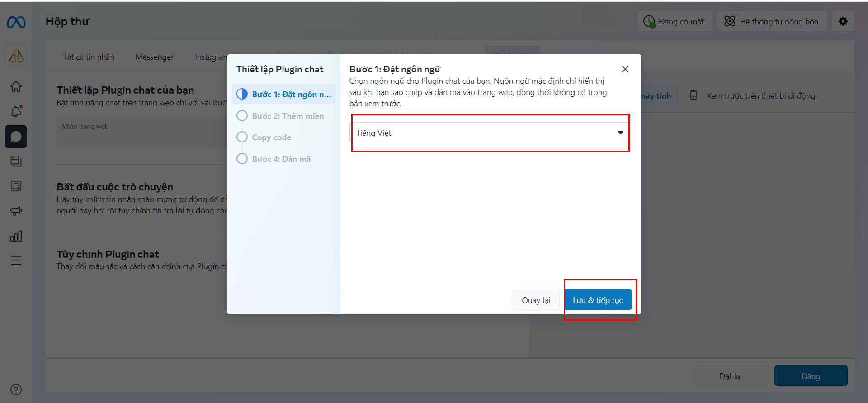Select step Bước 1: Đặt ngôn ngữ
Viewport: 868px width, 403px height.
(284, 94)
